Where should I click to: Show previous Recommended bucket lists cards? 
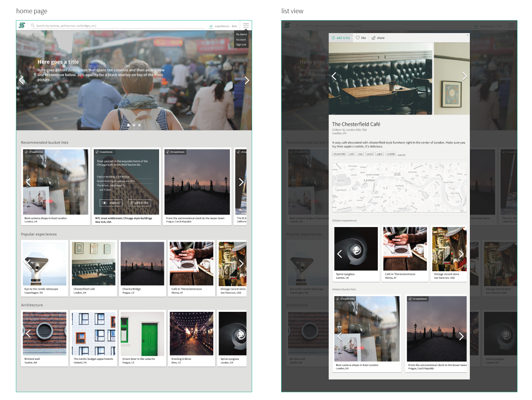coord(28,182)
